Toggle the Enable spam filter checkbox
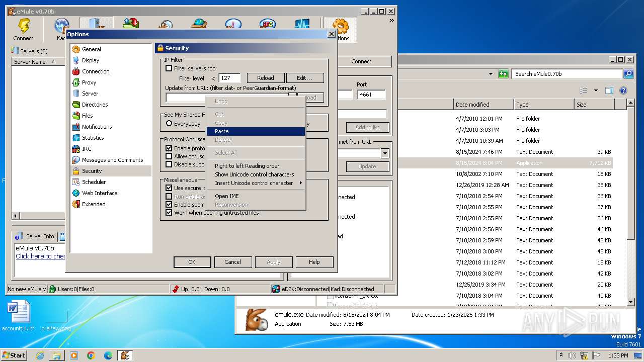Screen dimensions: 644x362 click(169, 205)
